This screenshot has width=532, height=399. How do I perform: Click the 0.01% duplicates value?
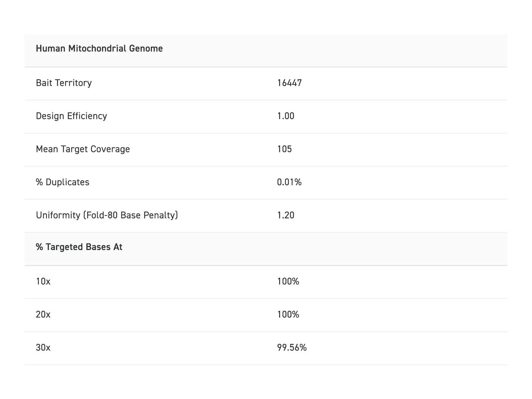(289, 182)
